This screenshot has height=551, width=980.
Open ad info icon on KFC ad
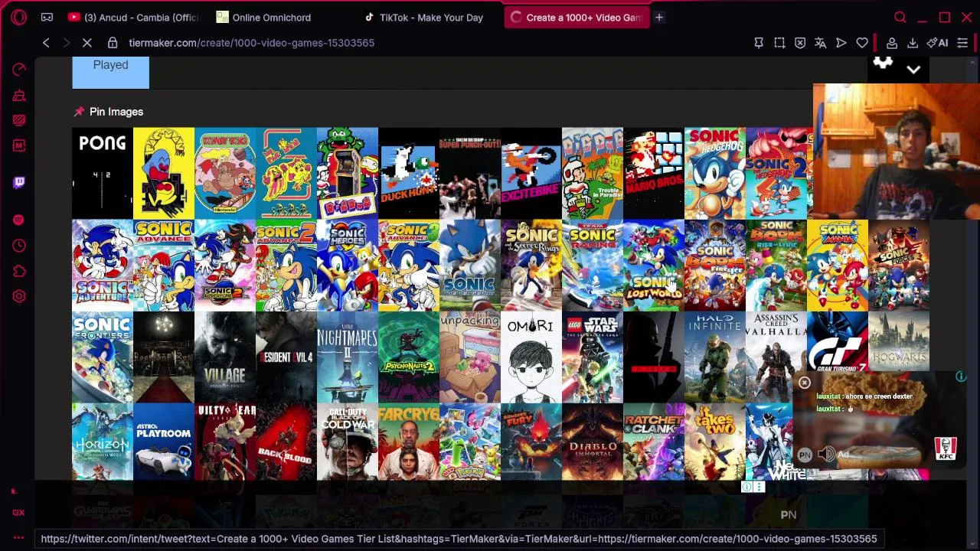[x=961, y=377]
